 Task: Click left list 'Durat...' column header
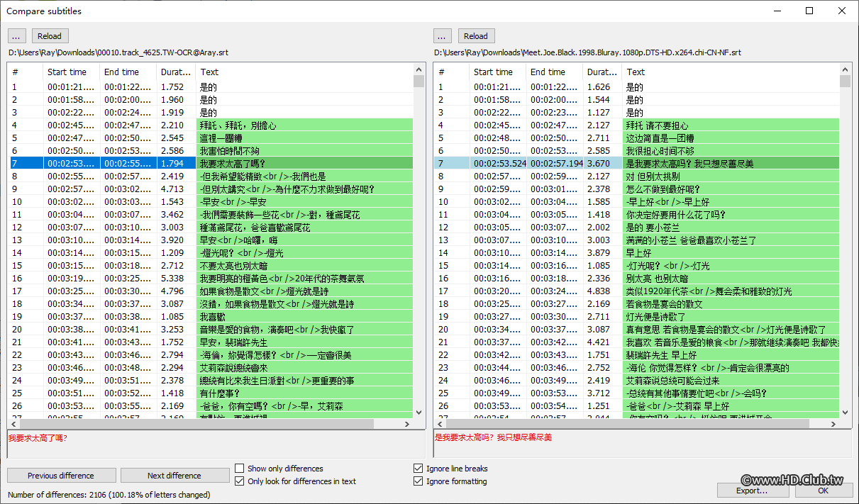pyautogui.click(x=176, y=72)
